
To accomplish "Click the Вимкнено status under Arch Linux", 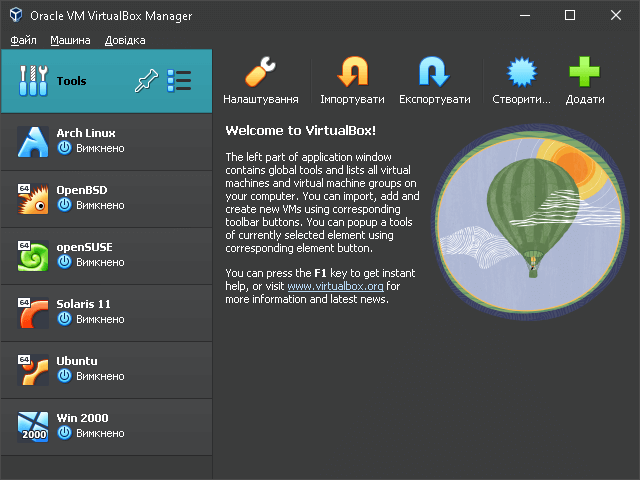I will (x=100, y=148).
